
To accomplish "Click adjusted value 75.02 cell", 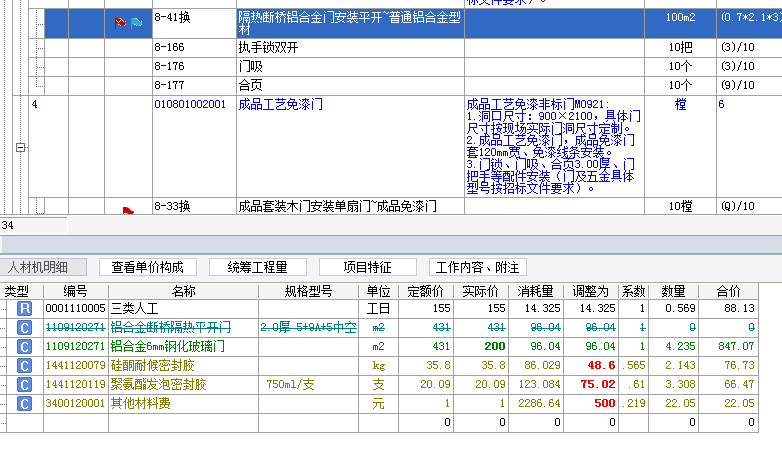I will 590,385.
